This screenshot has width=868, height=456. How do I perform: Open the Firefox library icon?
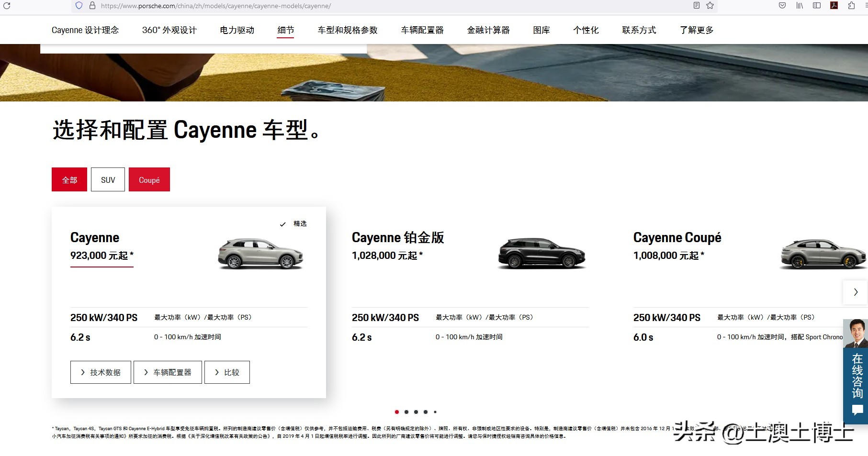pos(800,6)
